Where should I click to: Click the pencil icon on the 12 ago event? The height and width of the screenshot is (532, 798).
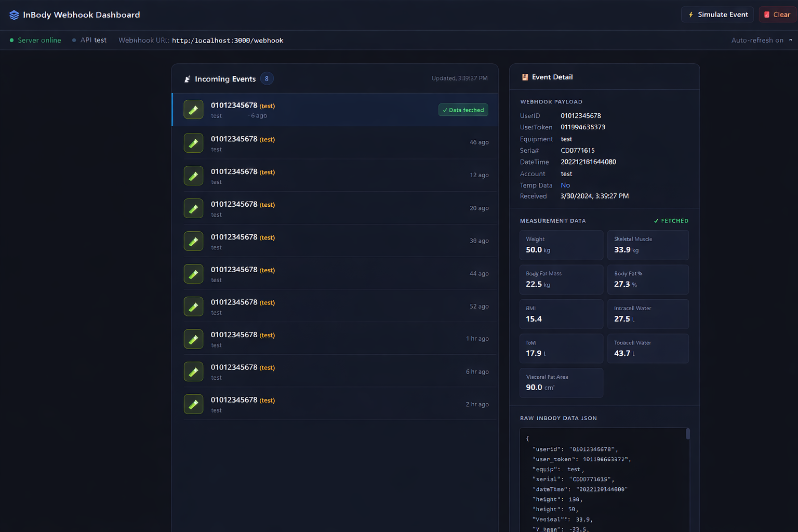(x=193, y=176)
